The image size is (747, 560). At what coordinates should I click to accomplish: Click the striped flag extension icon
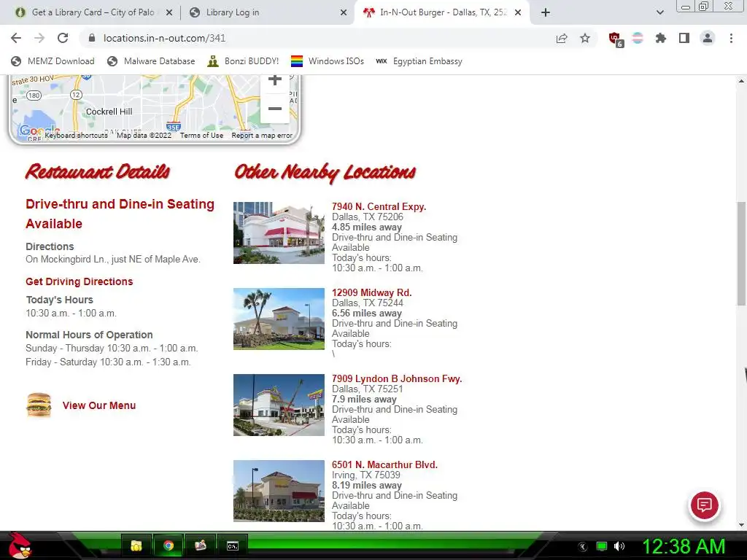tap(638, 38)
